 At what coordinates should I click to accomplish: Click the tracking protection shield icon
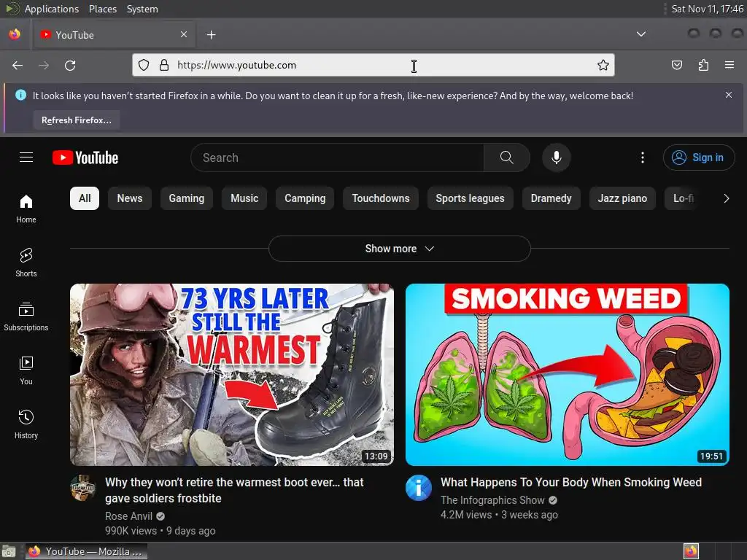(x=144, y=65)
